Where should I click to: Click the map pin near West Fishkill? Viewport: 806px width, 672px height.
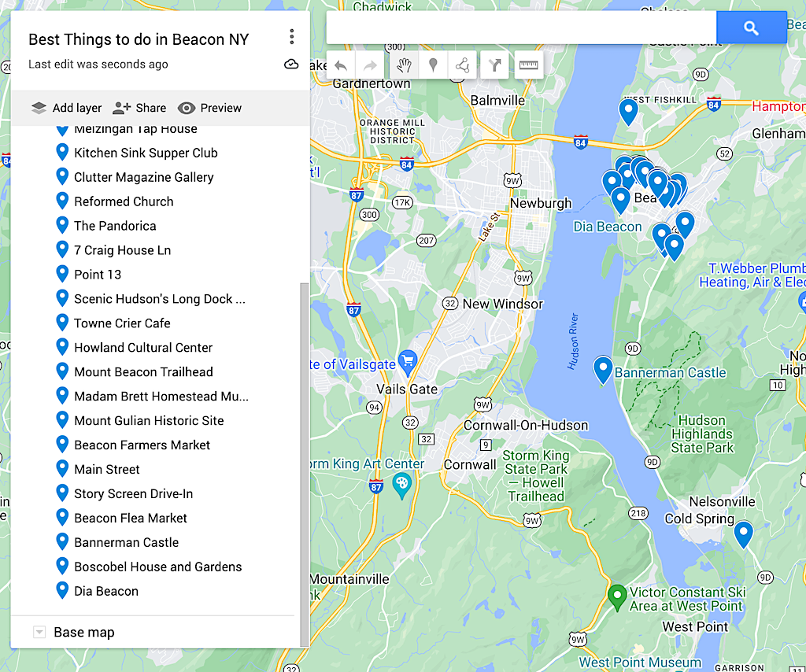pyautogui.click(x=628, y=111)
